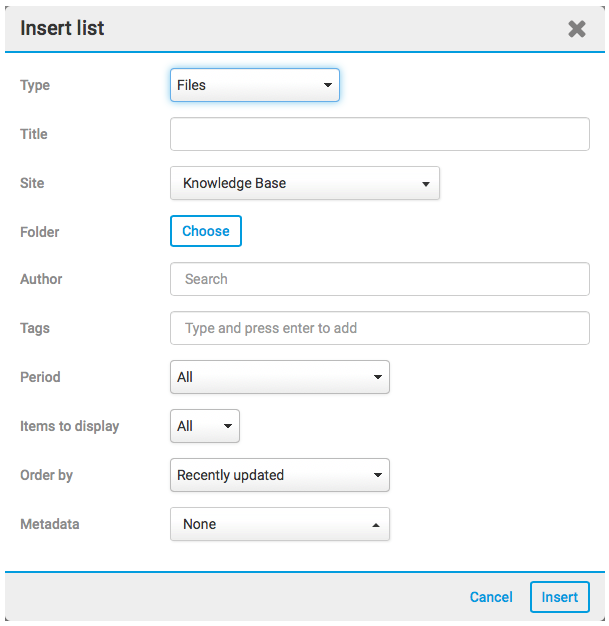Close the Insert list dialog
This screenshot has width=609, height=626.
577,29
